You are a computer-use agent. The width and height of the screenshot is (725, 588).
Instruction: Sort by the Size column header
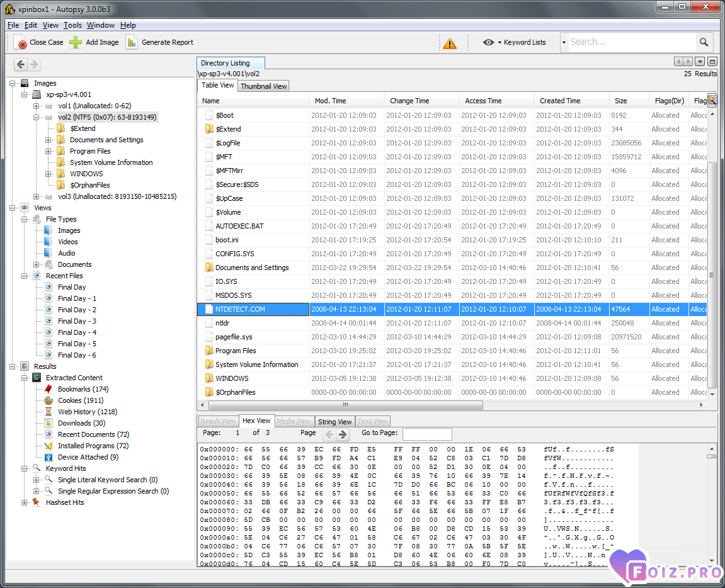click(629, 101)
